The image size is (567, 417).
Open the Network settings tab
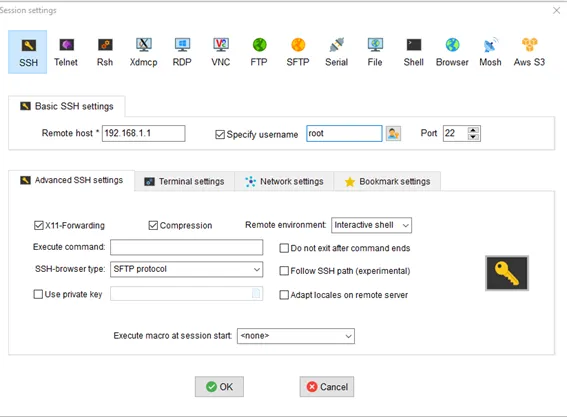[x=284, y=181]
